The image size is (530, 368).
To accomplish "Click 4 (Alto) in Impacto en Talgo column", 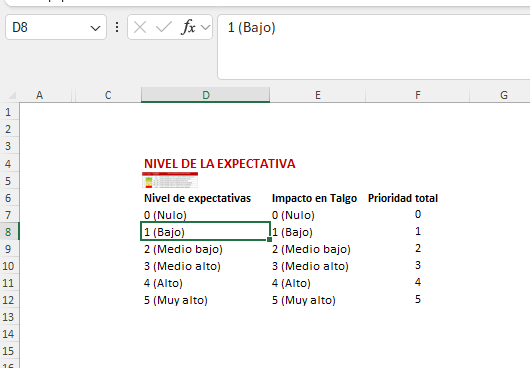I will pos(291,283).
